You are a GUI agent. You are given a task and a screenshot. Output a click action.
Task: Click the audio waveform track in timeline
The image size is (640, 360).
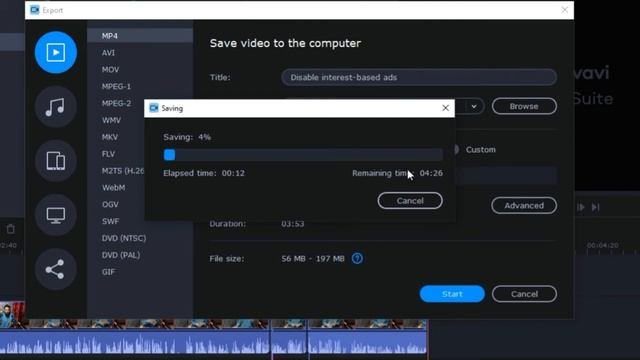pos(213,343)
